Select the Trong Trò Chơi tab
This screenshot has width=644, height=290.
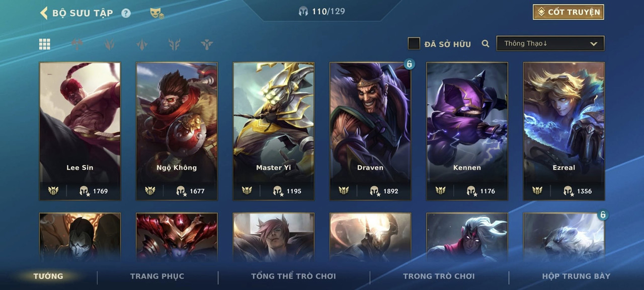tap(439, 276)
